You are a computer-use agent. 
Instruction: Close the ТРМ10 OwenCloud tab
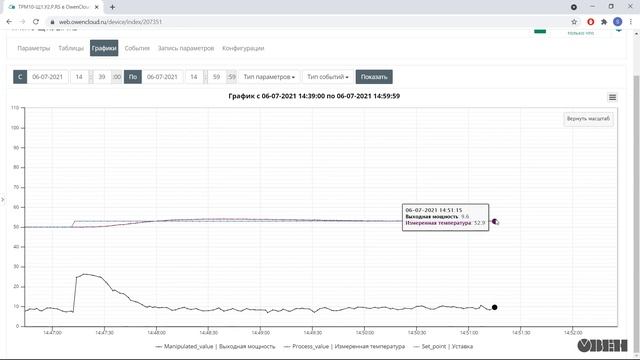click(97, 7)
